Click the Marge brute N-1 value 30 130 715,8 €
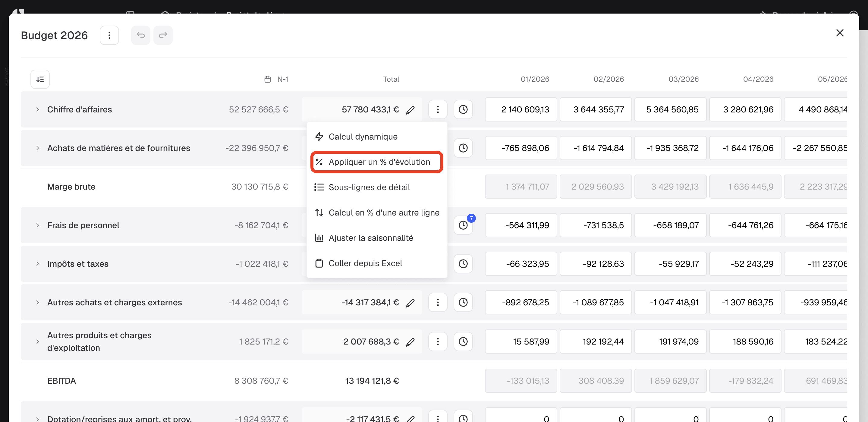 (x=259, y=186)
